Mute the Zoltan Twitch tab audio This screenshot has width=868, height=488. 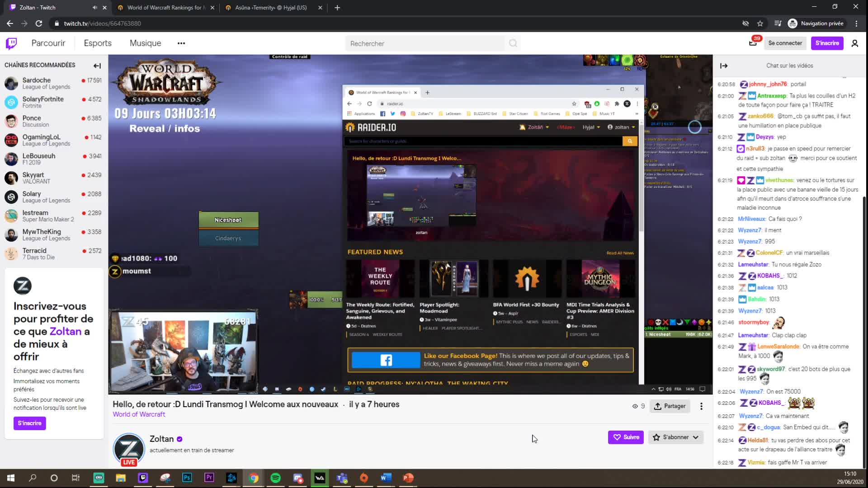[94, 8]
